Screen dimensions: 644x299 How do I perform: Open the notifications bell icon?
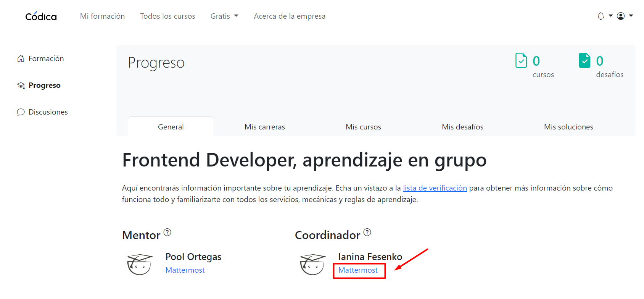[601, 16]
